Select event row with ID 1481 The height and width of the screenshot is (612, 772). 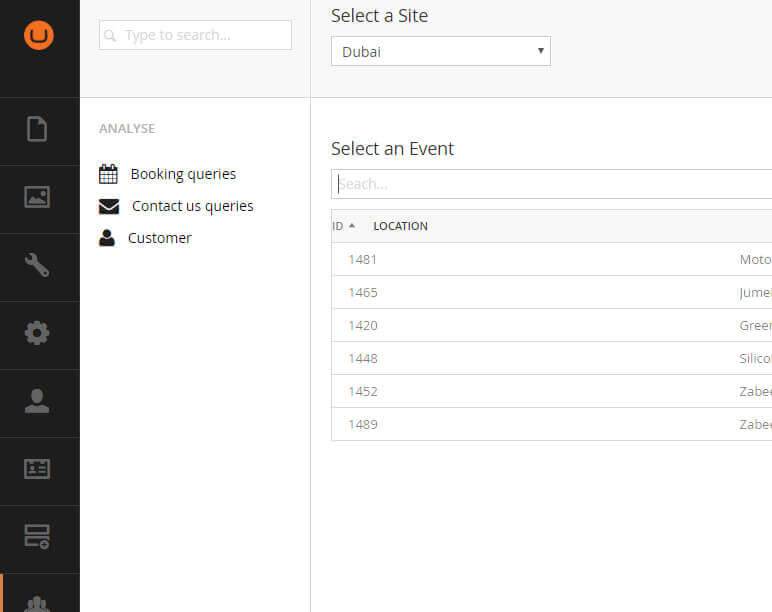(x=362, y=260)
